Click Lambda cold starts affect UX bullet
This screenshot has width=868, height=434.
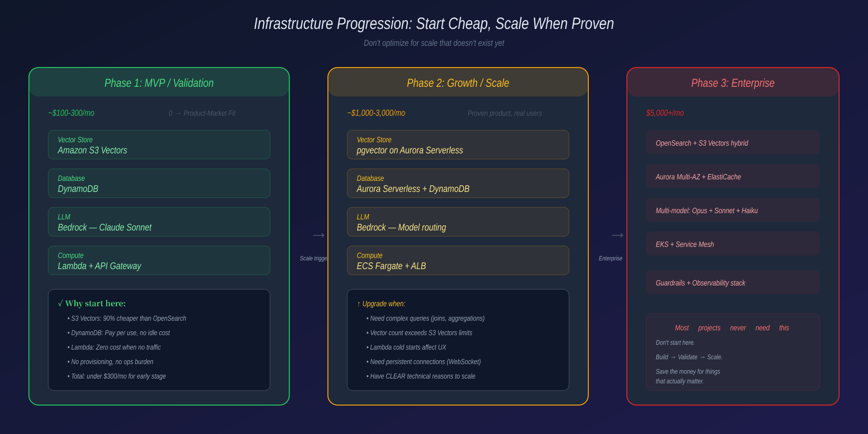point(407,347)
